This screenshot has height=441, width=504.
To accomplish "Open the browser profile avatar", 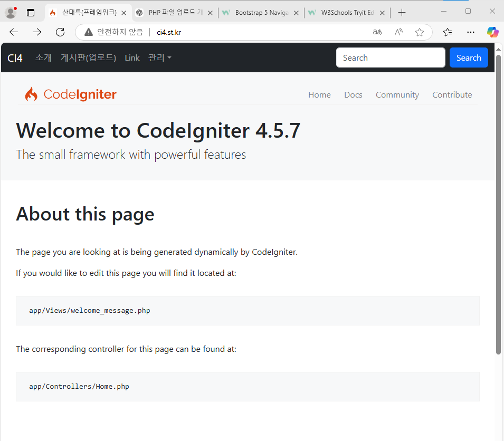I will pyautogui.click(x=11, y=13).
